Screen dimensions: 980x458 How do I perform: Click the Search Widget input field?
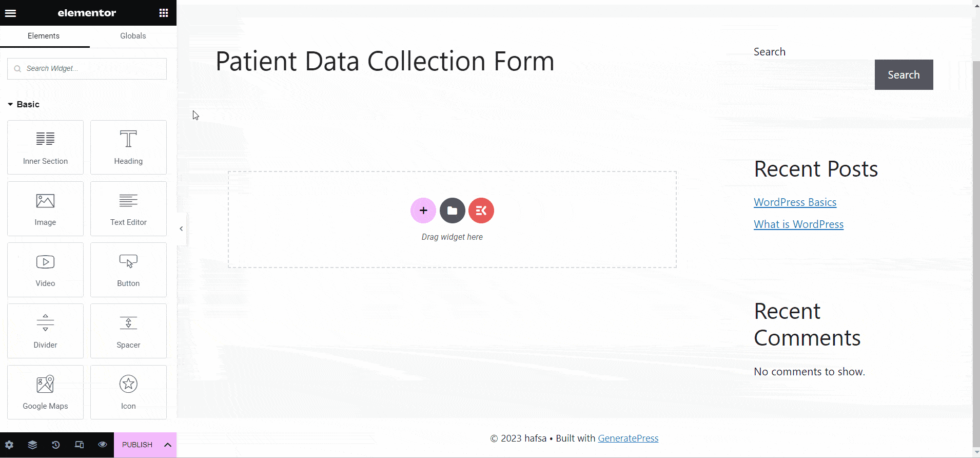coord(87,68)
